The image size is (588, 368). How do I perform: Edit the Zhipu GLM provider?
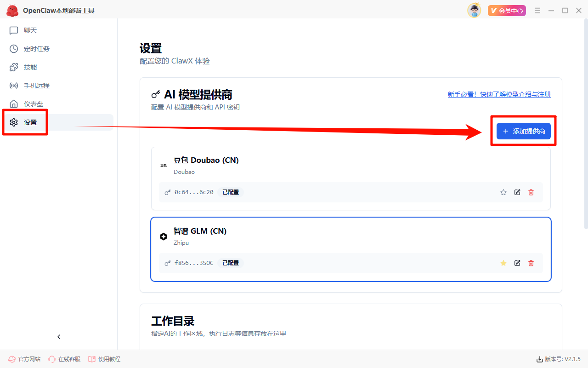[x=517, y=263]
